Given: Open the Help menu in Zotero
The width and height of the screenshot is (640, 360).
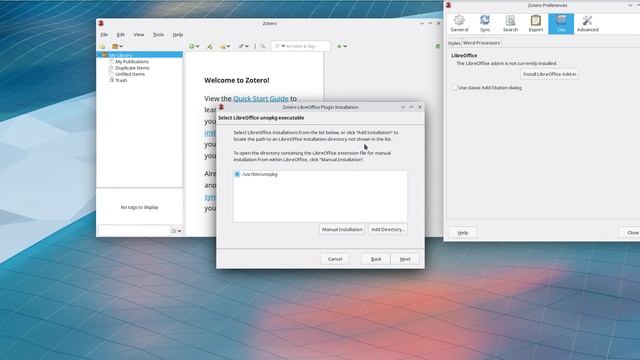Looking at the screenshot, I should click(x=178, y=35).
